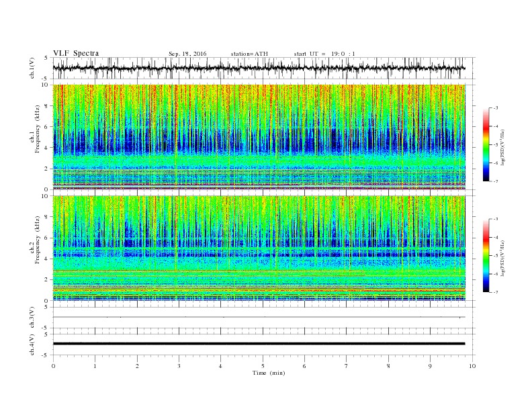This screenshot has height=411, width=532.
Task: Click the "-5" label on ch.2 color bar
Action: tap(496, 256)
